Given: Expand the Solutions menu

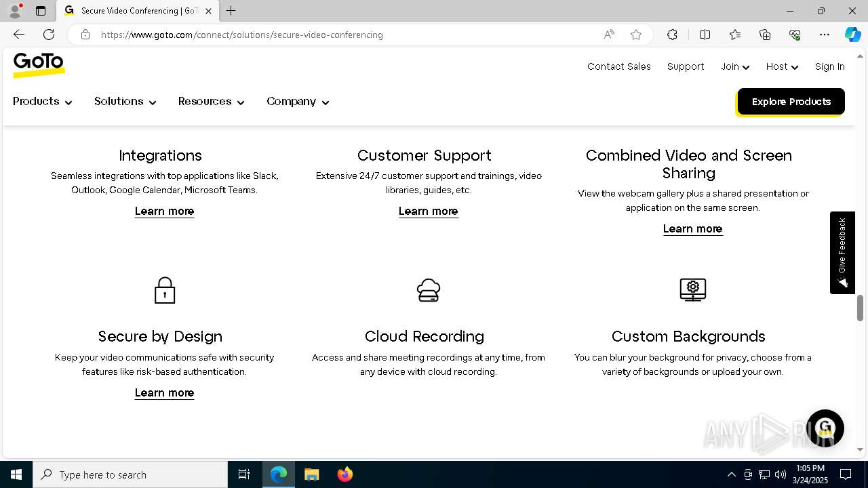Looking at the screenshot, I should (125, 102).
